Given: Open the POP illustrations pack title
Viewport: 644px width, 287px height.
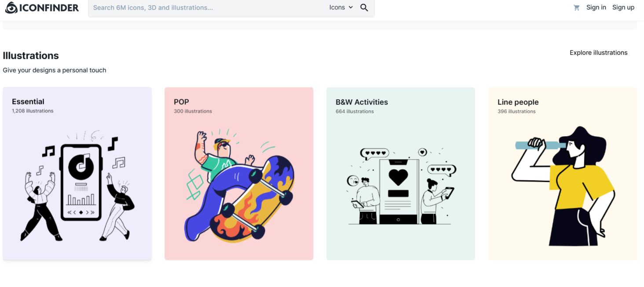Looking at the screenshot, I should (181, 102).
